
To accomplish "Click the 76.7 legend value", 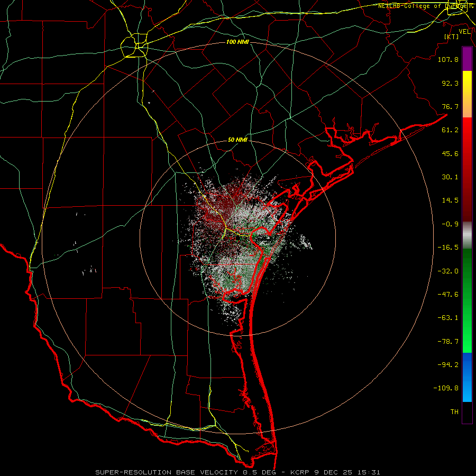I will click(450, 106).
